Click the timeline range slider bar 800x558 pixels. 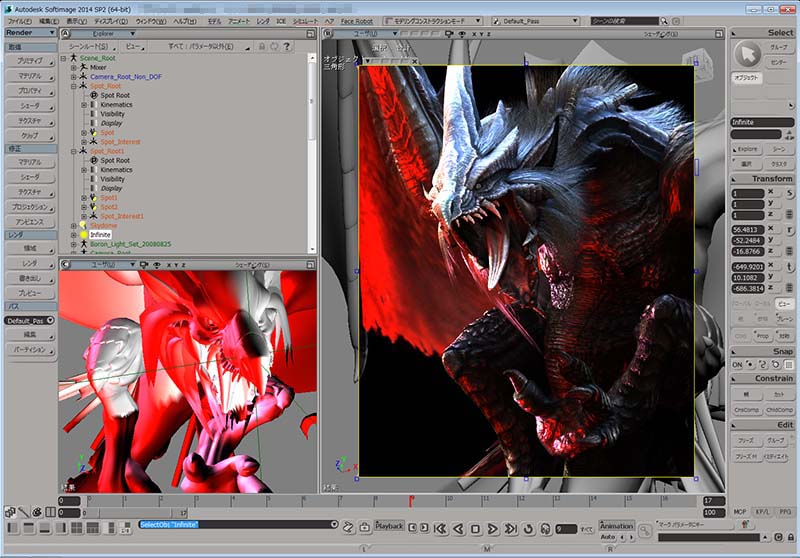tap(135, 513)
